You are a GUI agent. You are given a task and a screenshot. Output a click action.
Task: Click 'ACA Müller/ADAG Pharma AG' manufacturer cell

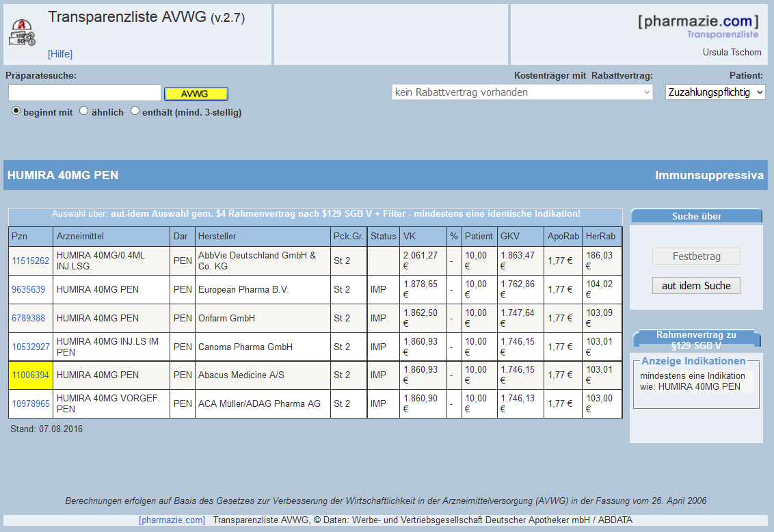[263, 403]
